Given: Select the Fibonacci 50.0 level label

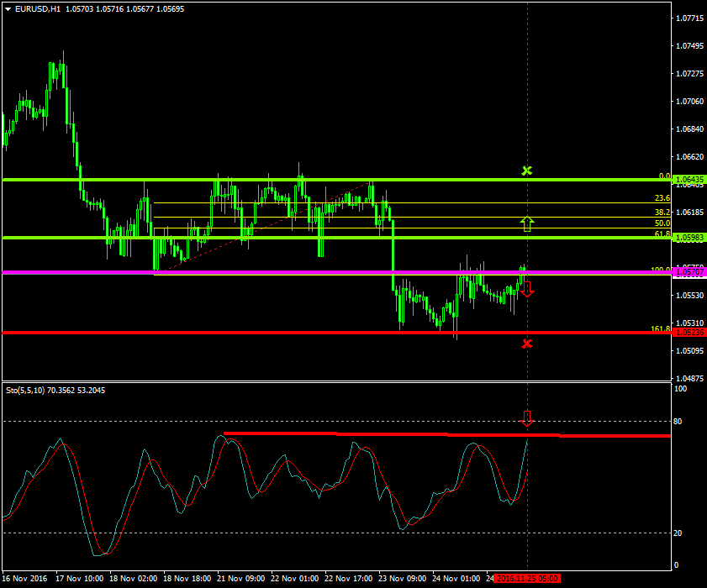Looking at the screenshot, I should pyautogui.click(x=662, y=223).
